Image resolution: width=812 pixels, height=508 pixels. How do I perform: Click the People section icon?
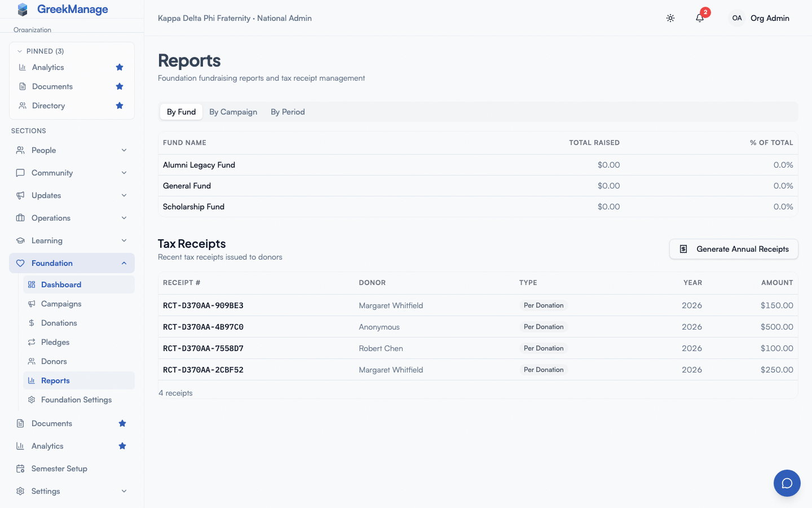tap(20, 150)
